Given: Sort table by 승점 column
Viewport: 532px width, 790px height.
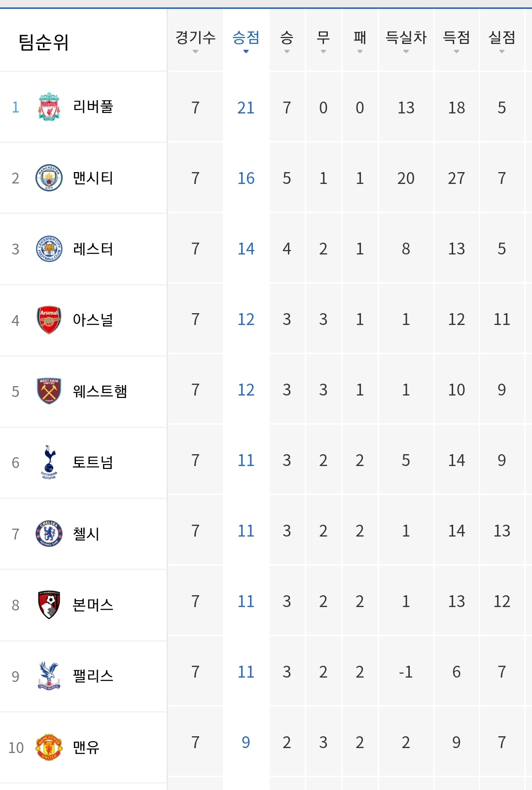Looking at the screenshot, I should (x=246, y=39).
